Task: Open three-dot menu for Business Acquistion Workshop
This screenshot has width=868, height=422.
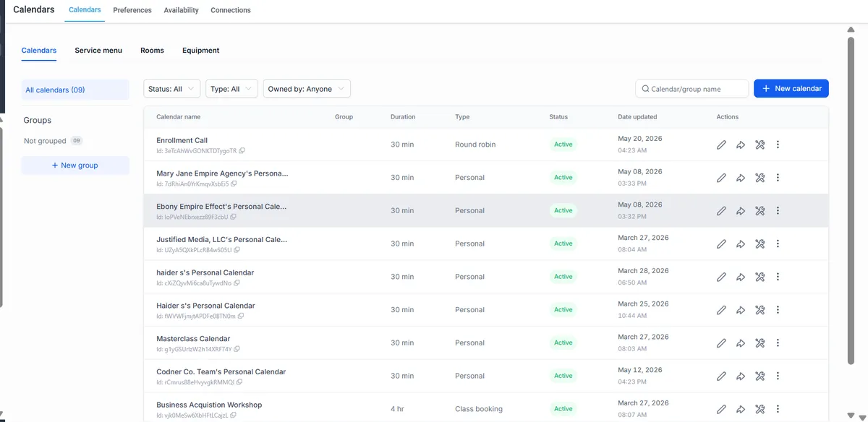Action: (778, 410)
